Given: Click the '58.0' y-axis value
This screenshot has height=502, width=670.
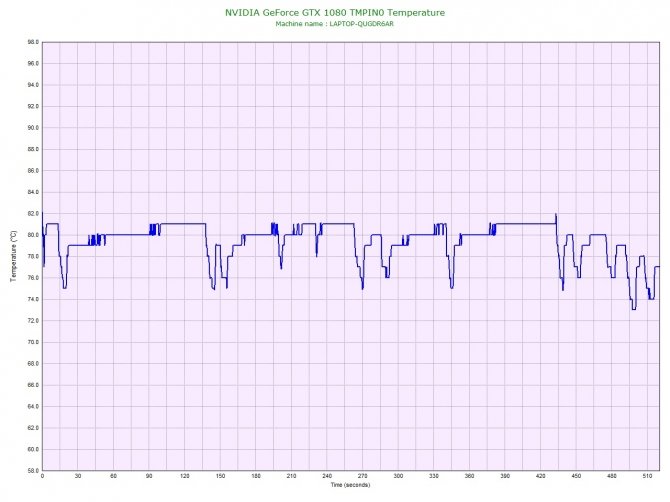Looking at the screenshot, I should pos(33,471).
